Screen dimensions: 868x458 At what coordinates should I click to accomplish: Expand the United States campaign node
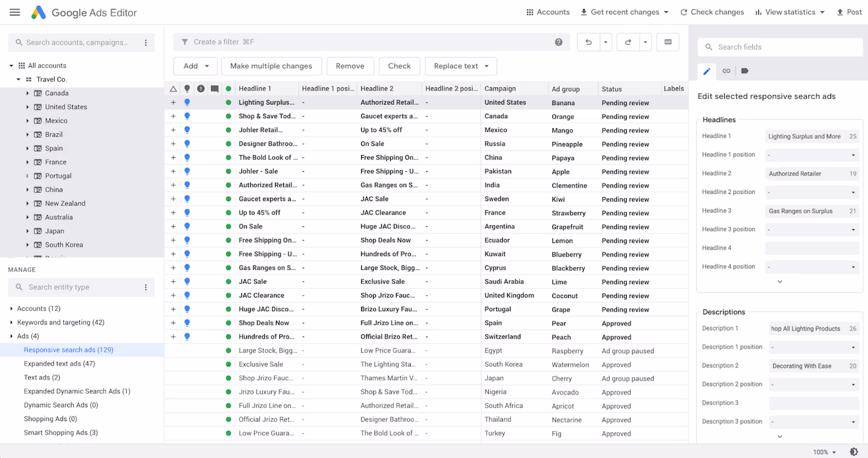(x=28, y=107)
